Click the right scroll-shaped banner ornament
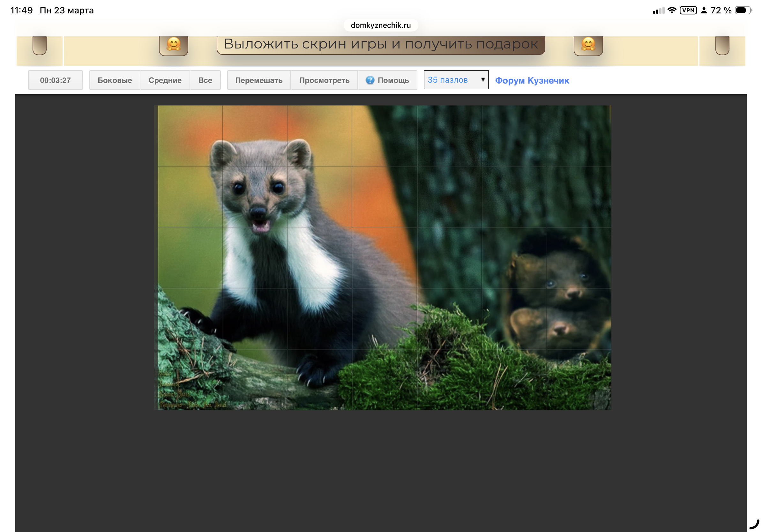 tap(722, 45)
